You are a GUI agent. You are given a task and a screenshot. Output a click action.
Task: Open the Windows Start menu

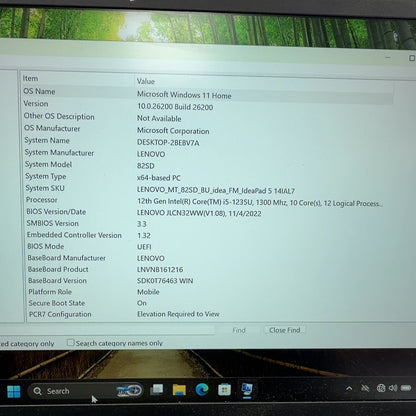(14, 391)
